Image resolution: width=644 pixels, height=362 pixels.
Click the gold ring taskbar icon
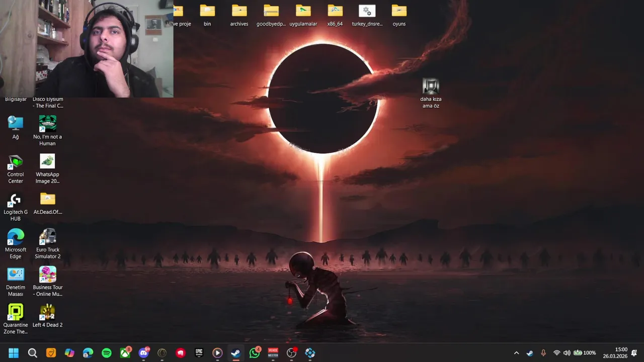click(162, 353)
